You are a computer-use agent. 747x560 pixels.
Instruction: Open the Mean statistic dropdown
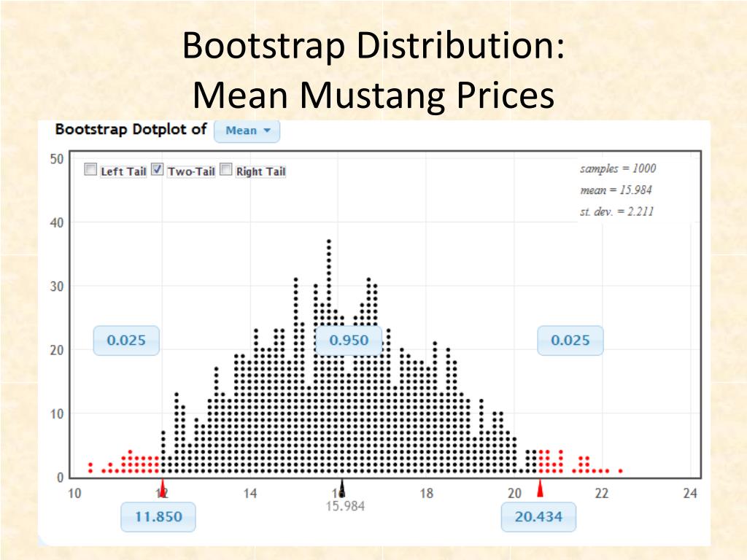tap(247, 131)
